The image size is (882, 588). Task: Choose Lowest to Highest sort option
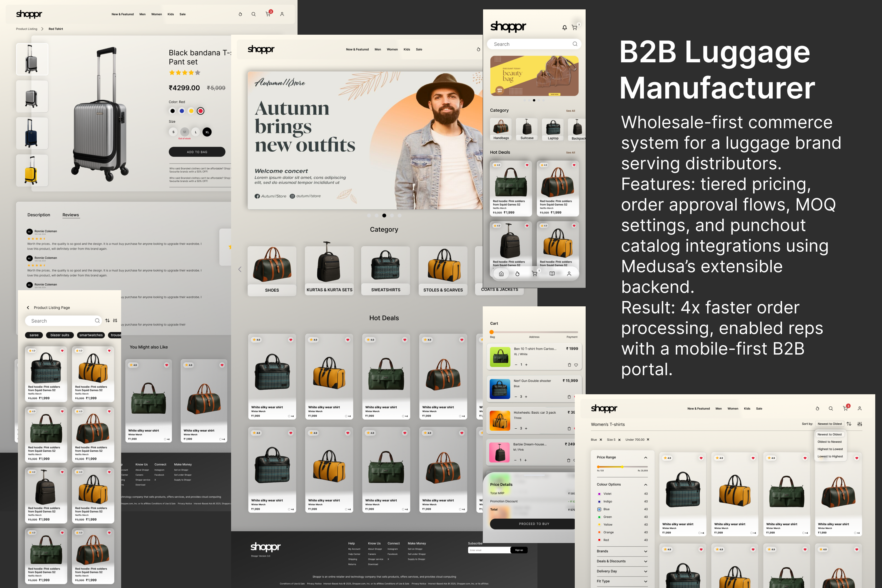click(830, 456)
